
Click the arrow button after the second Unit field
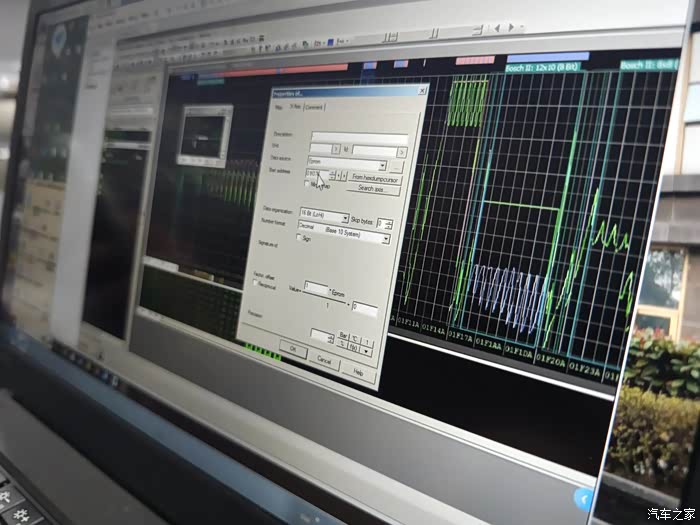coord(401,152)
